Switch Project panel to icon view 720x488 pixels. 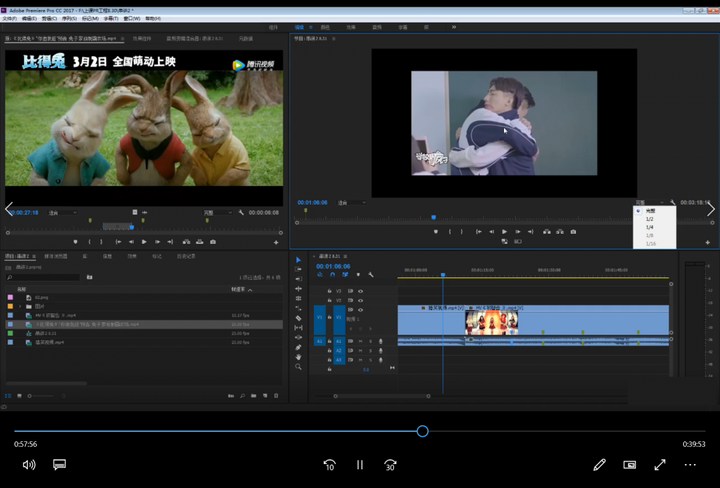[x=19, y=396]
